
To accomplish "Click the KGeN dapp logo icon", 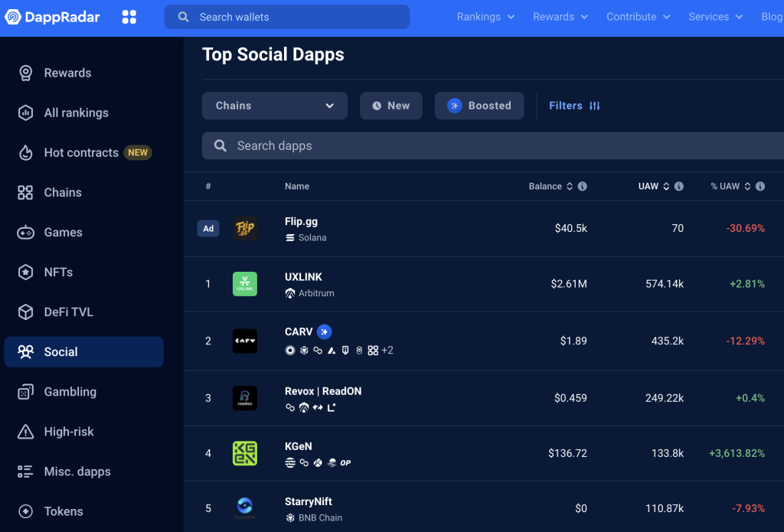I will click(x=245, y=453).
